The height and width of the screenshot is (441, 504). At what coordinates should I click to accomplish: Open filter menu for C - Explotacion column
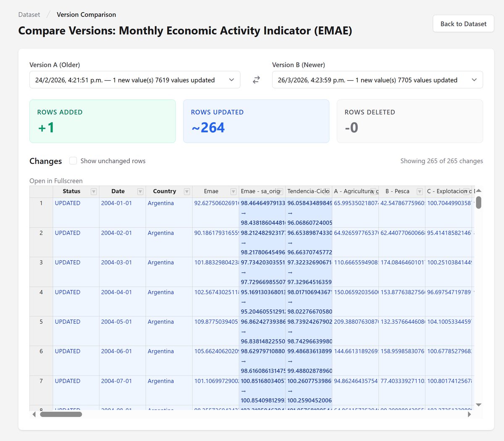466,192
